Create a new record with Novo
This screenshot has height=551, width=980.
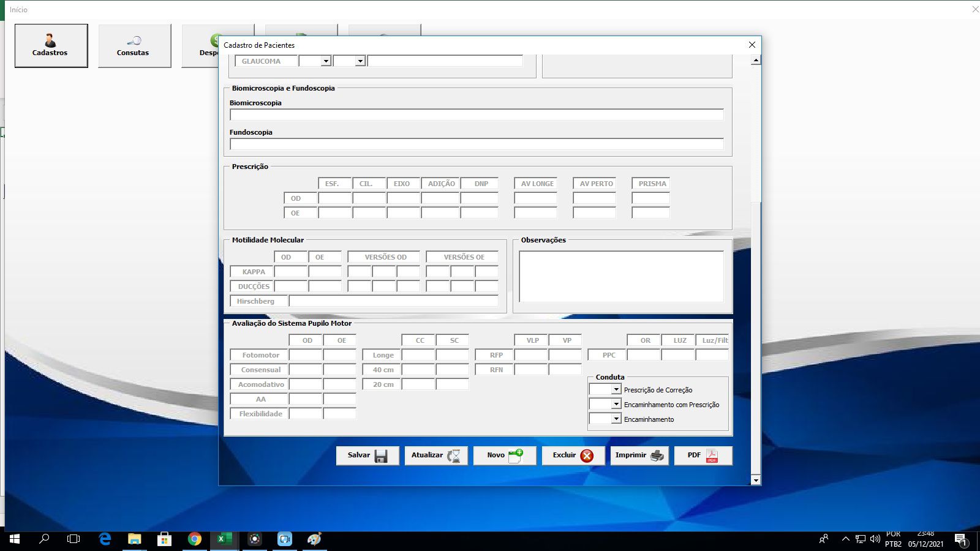tap(505, 455)
